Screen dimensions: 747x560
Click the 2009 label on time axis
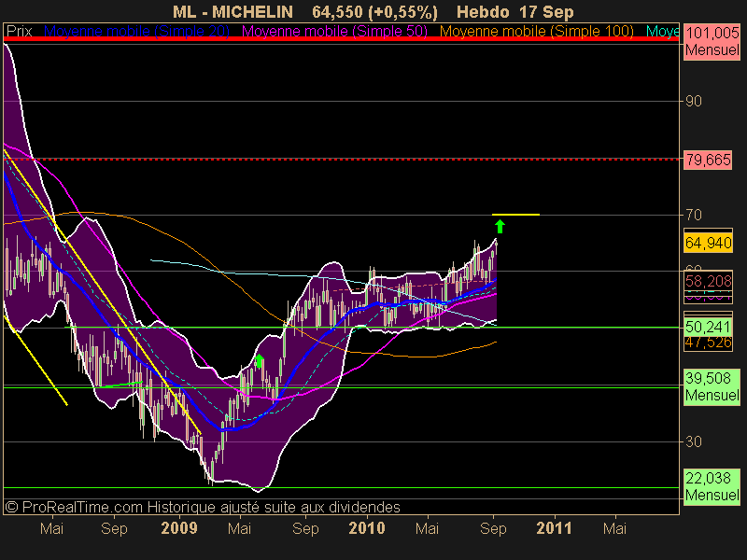point(179,528)
